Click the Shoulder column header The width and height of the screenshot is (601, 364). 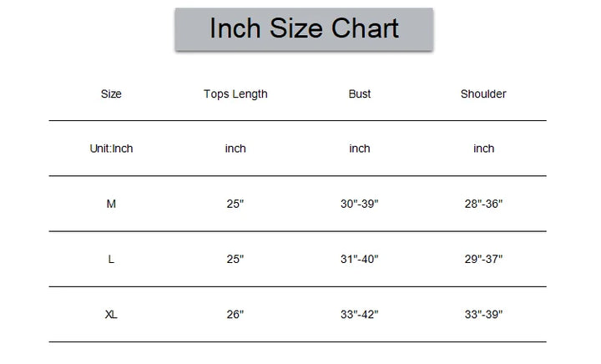tap(483, 94)
